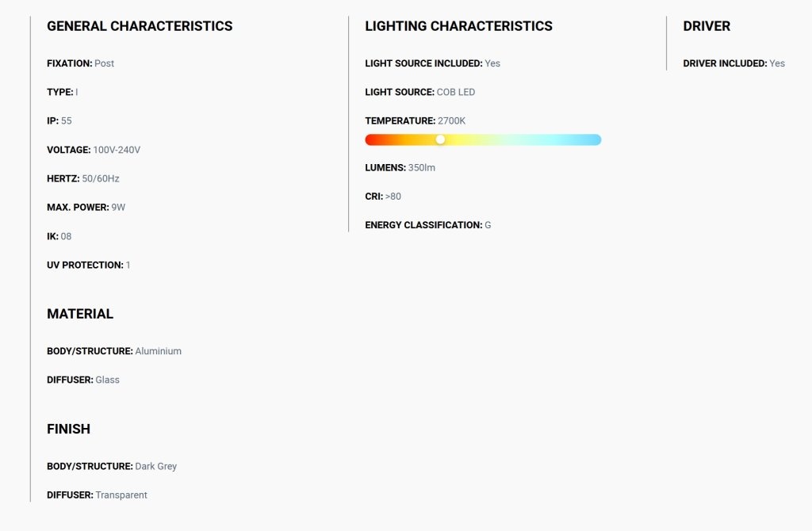Click the Driver Included: Yes entry
This screenshot has width=812, height=531.
coord(733,63)
